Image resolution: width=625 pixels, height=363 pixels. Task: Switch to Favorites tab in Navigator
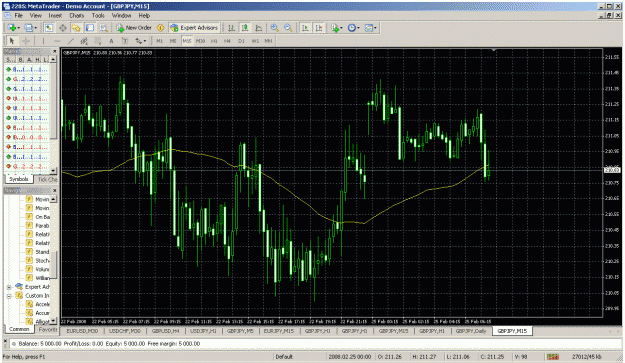click(x=48, y=330)
